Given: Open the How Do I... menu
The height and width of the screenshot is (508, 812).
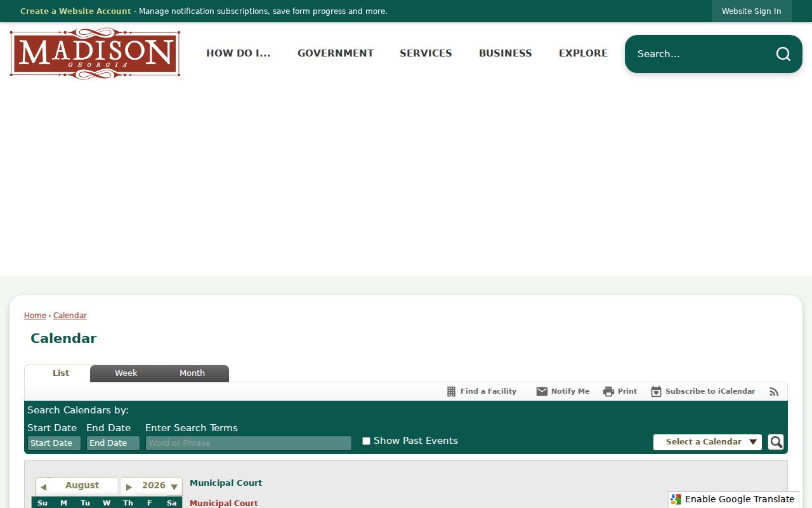Looking at the screenshot, I should pos(239,53).
